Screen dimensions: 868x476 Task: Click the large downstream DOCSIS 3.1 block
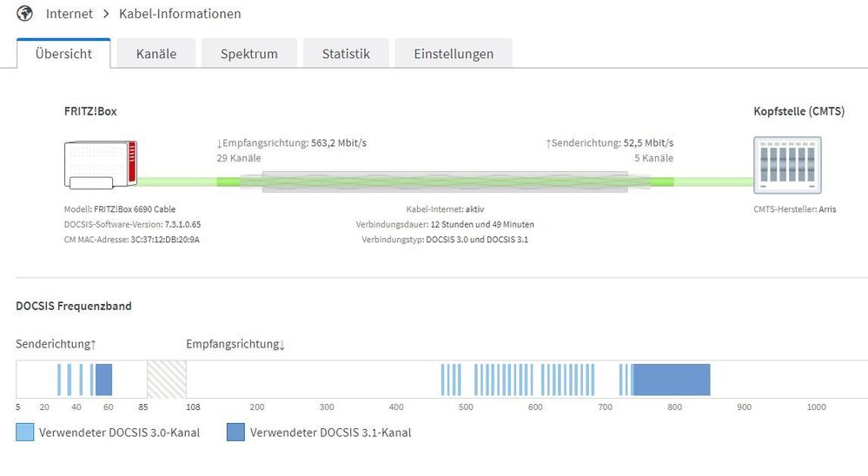click(672, 380)
